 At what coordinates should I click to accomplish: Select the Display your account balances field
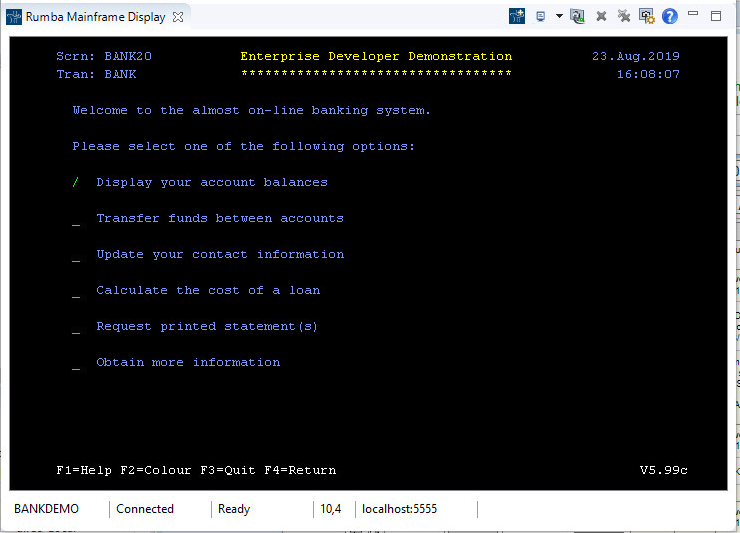(x=76, y=182)
